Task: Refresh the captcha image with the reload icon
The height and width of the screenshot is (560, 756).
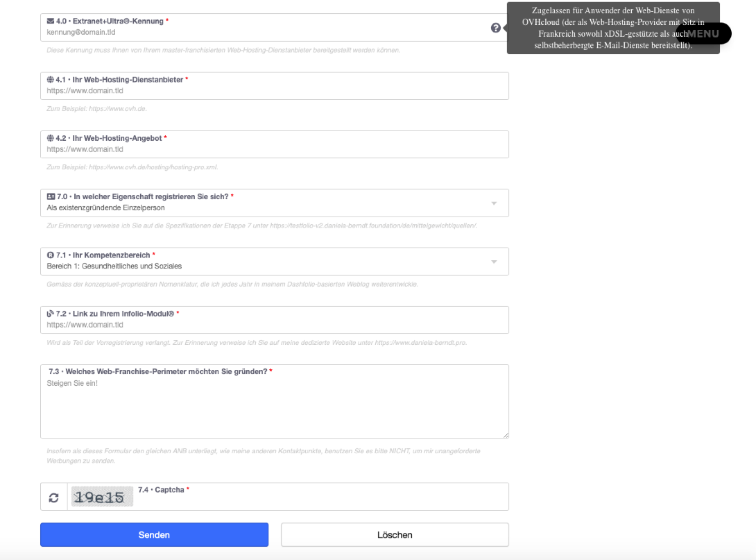Action: point(55,496)
